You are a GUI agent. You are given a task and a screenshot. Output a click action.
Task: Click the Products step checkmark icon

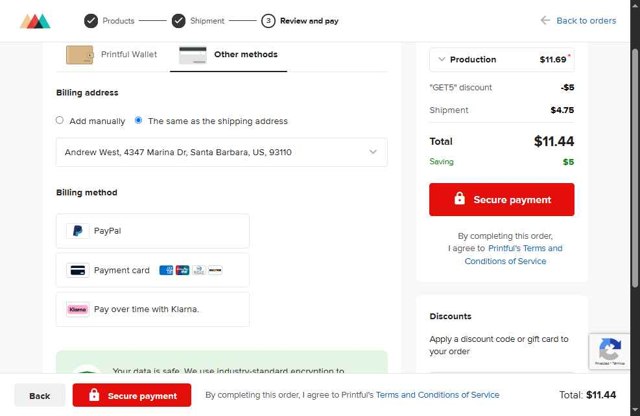91,20
